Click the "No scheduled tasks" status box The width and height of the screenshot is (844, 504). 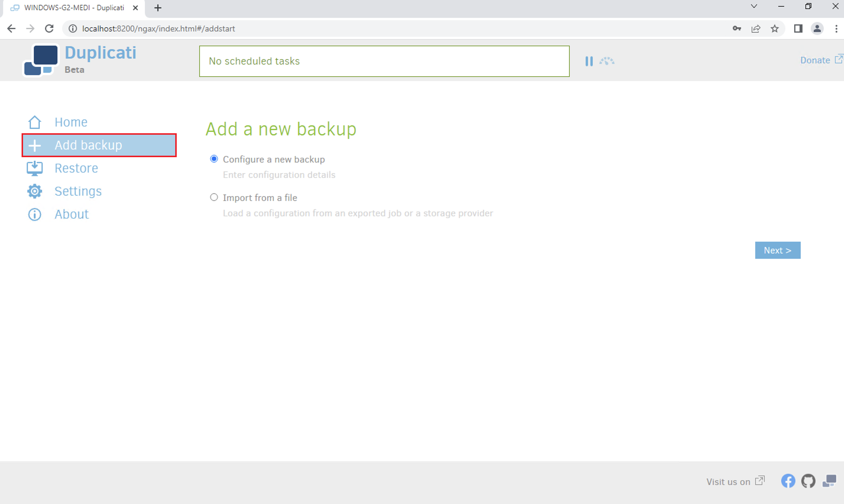pyautogui.click(x=384, y=61)
